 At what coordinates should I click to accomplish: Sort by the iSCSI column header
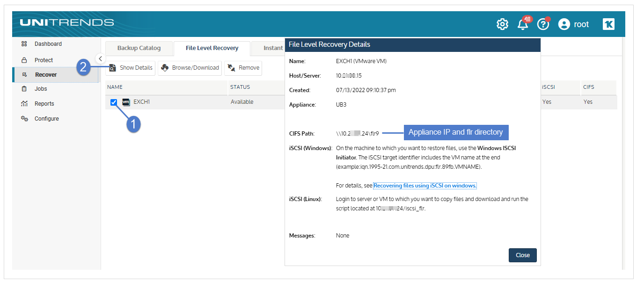[x=549, y=87]
